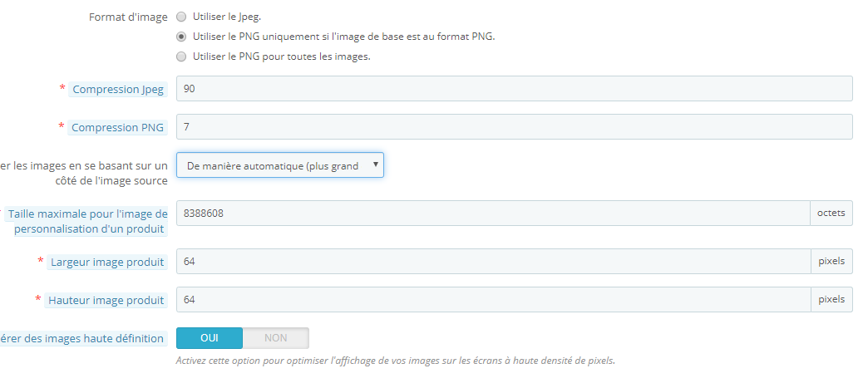Screen dimensions: 868x383
Task: Click the Hauteur image produit field
Action: (x=493, y=299)
